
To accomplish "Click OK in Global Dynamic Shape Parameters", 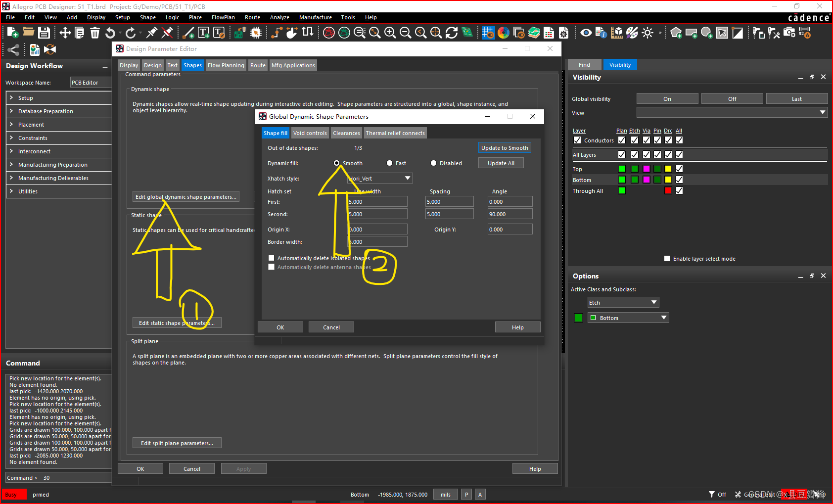I will tap(280, 327).
